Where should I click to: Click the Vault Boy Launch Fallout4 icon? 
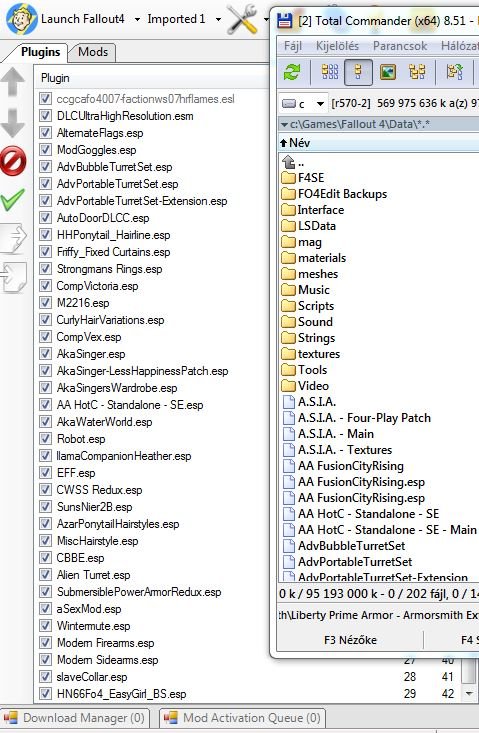[x=21, y=19]
